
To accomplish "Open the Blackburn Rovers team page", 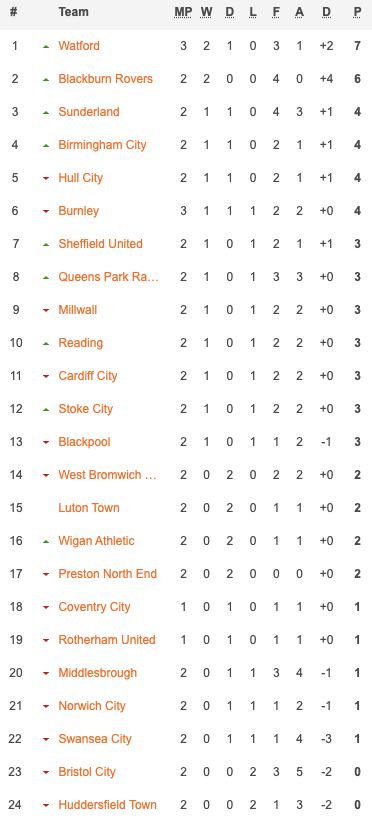I will pos(105,79).
